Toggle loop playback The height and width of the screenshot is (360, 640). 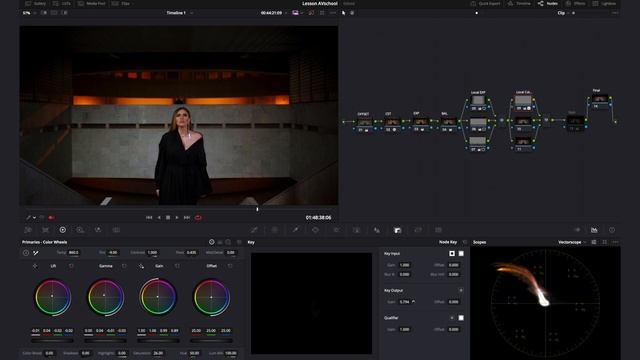pyautogui.click(x=198, y=218)
